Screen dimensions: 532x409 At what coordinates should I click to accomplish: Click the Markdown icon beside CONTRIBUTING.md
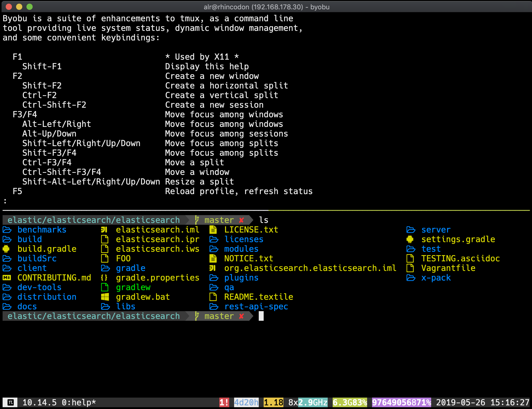point(7,278)
